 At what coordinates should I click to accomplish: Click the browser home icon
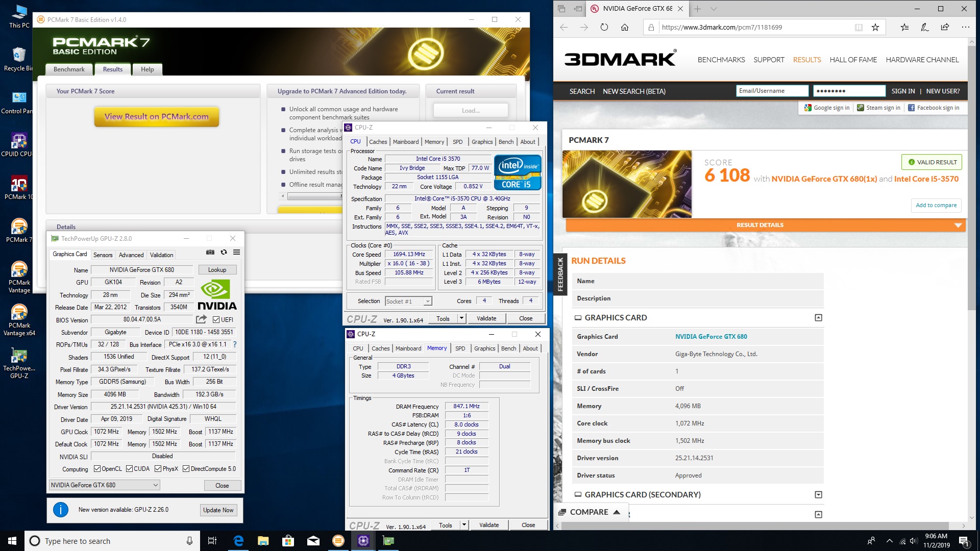[625, 28]
